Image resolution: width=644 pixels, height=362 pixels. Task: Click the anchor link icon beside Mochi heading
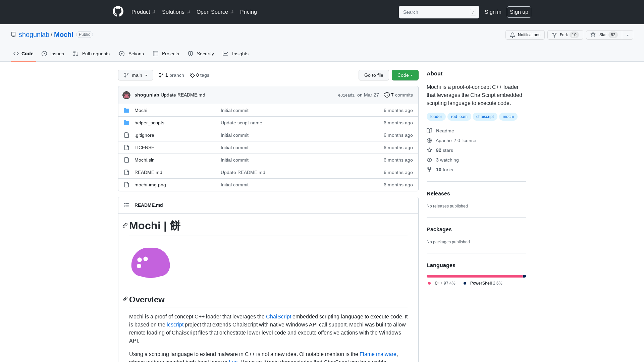[x=125, y=225]
